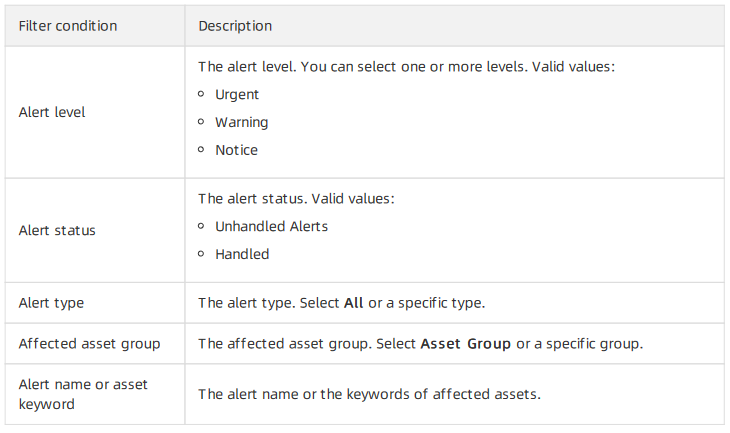Click the 'Description' column header
This screenshot has width=730, height=433.
(x=235, y=26)
